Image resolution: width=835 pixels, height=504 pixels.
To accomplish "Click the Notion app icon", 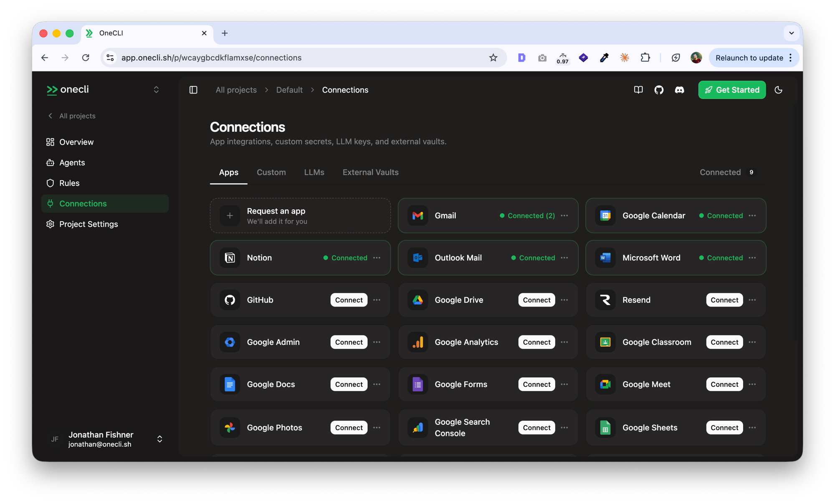I will pos(230,258).
